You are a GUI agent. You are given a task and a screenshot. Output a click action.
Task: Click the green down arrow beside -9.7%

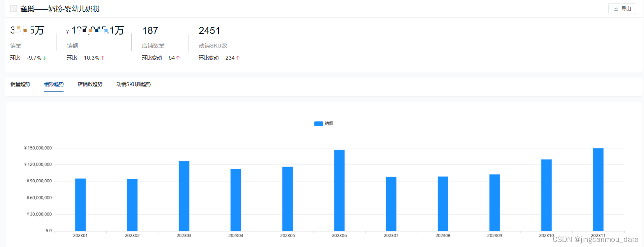[x=44, y=58]
